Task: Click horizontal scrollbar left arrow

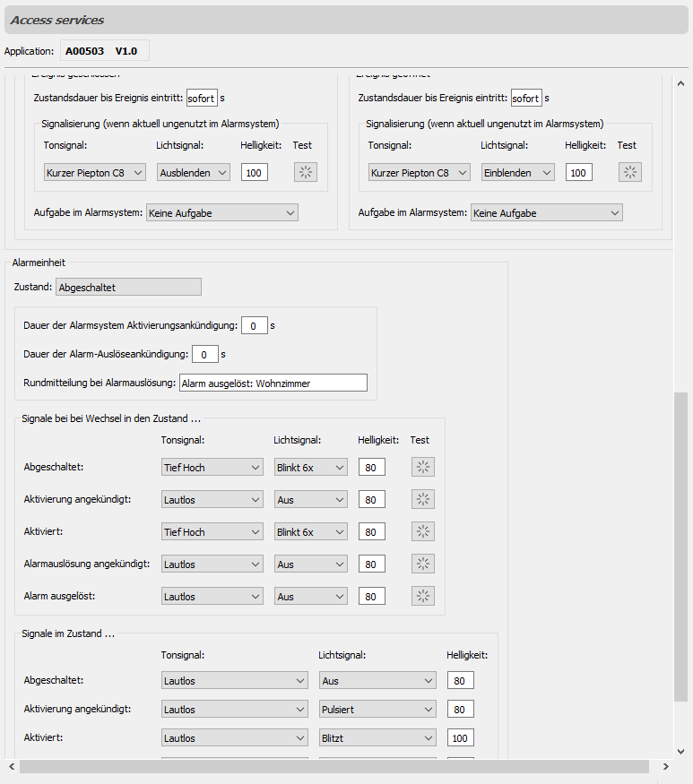Action: click(12, 766)
